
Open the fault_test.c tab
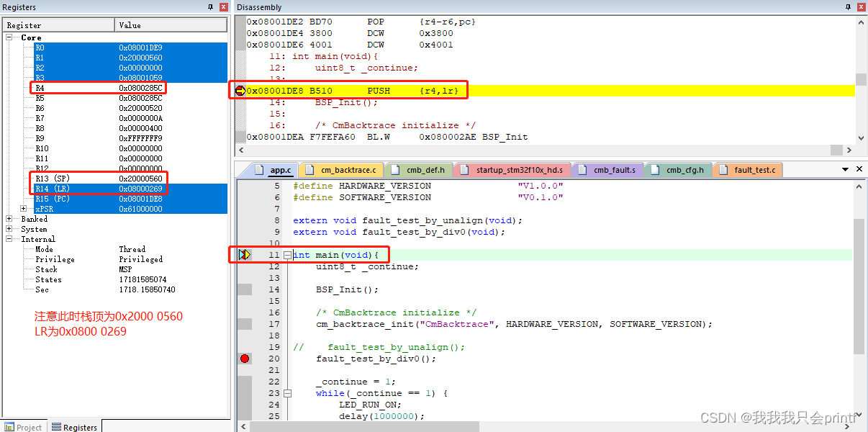pos(747,171)
